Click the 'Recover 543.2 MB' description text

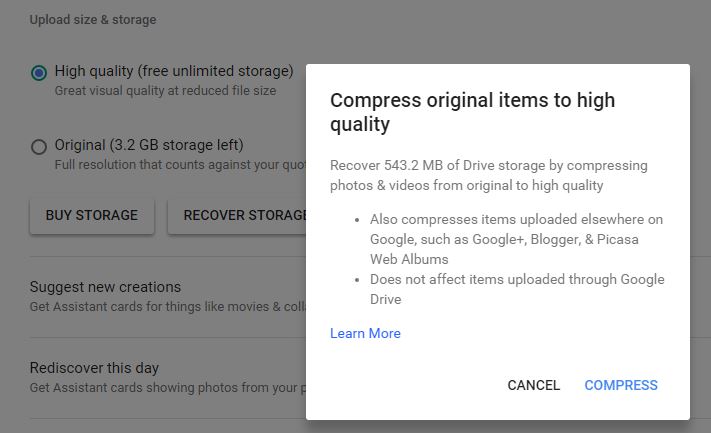(488, 175)
